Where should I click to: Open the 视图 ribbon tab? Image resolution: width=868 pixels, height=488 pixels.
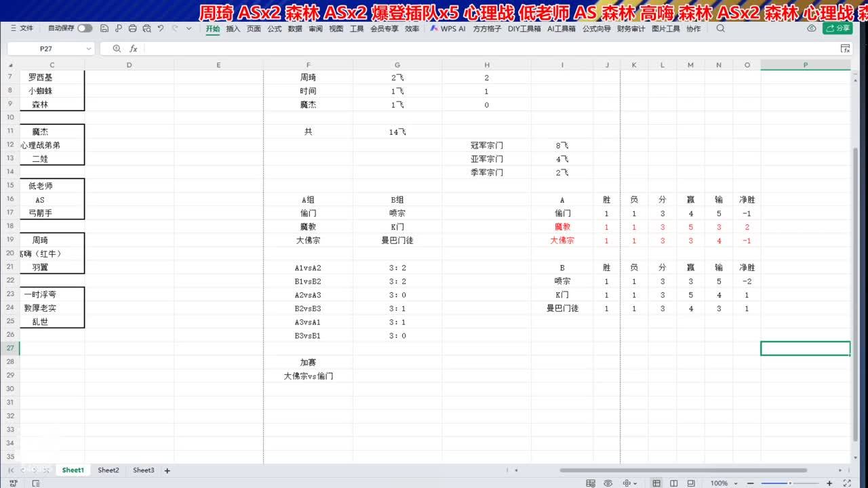tap(336, 29)
